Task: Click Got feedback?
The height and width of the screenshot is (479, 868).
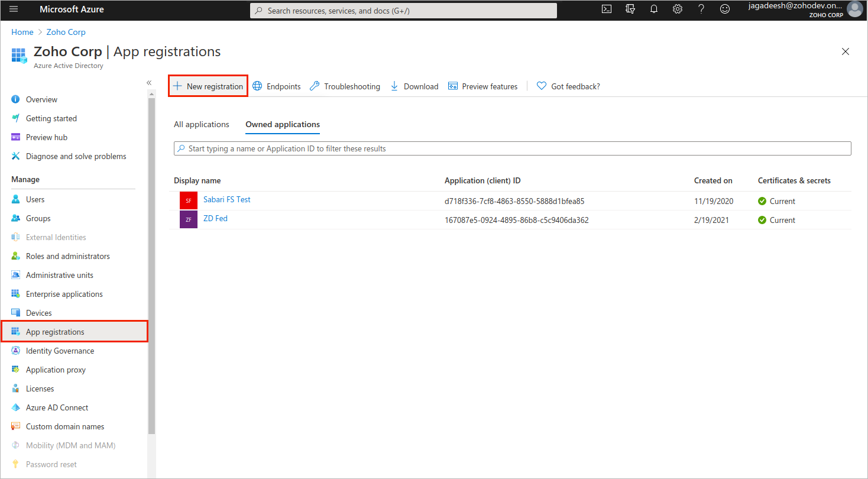Action: [x=568, y=86]
